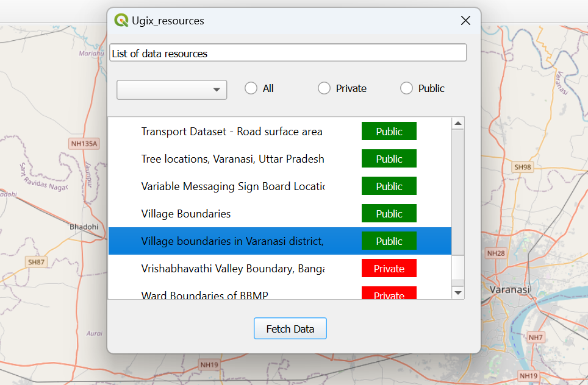Select the Public radio button
This screenshot has width=588, height=385.
point(406,88)
